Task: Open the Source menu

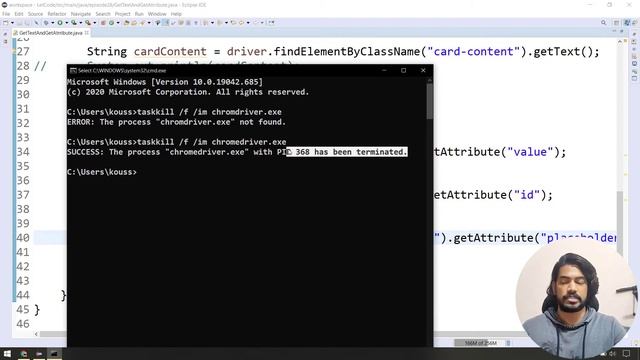Action: 35,14
